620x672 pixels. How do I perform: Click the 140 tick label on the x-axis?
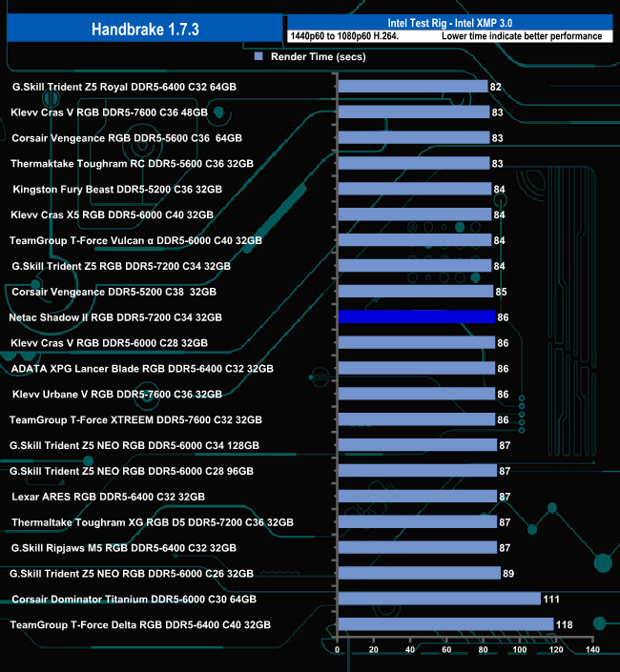click(x=592, y=650)
